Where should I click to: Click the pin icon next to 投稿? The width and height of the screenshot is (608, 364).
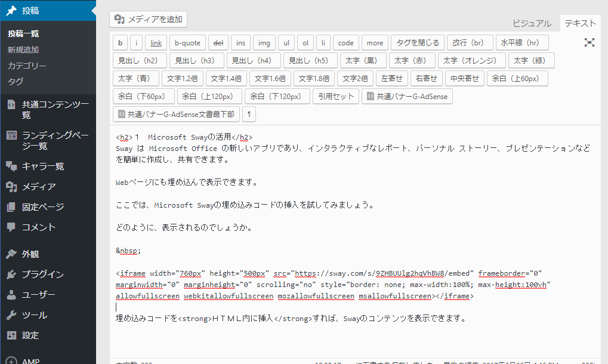(x=11, y=11)
